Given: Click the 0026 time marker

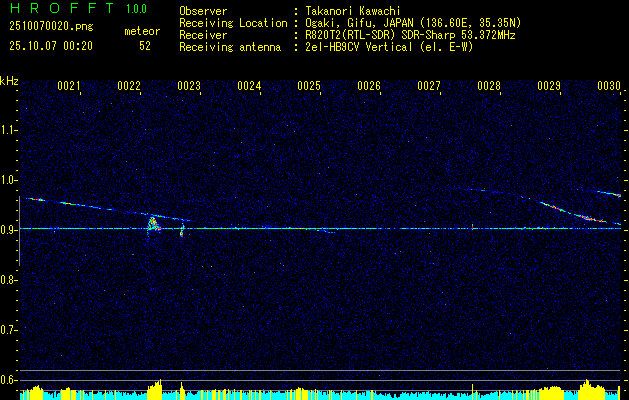Looking at the screenshot, I should click(x=369, y=86).
